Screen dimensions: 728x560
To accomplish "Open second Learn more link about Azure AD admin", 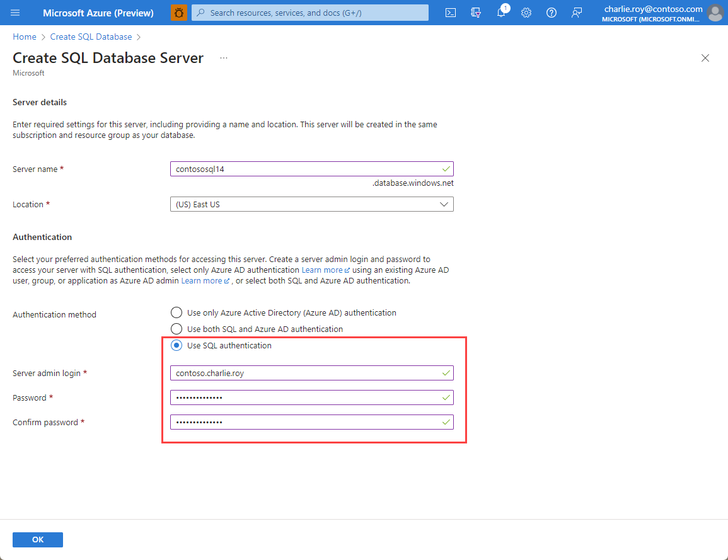I will point(205,281).
